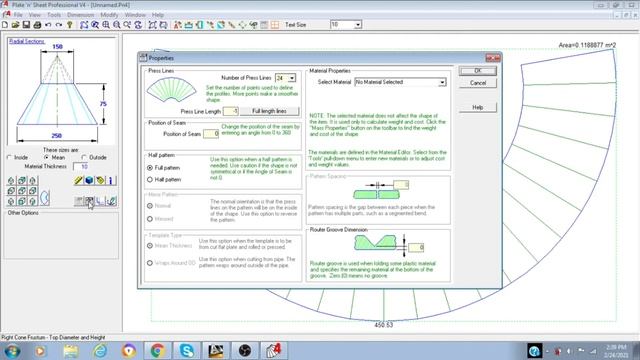Open the Tools menu
This screenshot has height=360, width=640.
point(54,15)
